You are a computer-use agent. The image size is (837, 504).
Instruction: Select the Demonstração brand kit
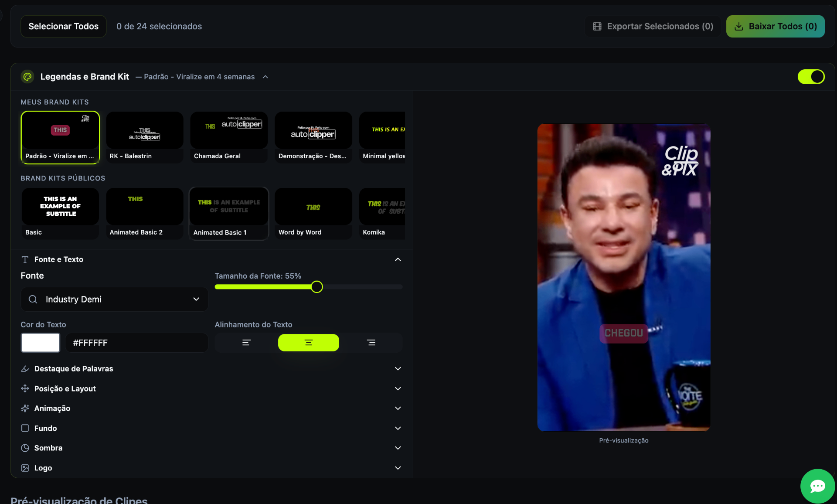click(313, 137)
